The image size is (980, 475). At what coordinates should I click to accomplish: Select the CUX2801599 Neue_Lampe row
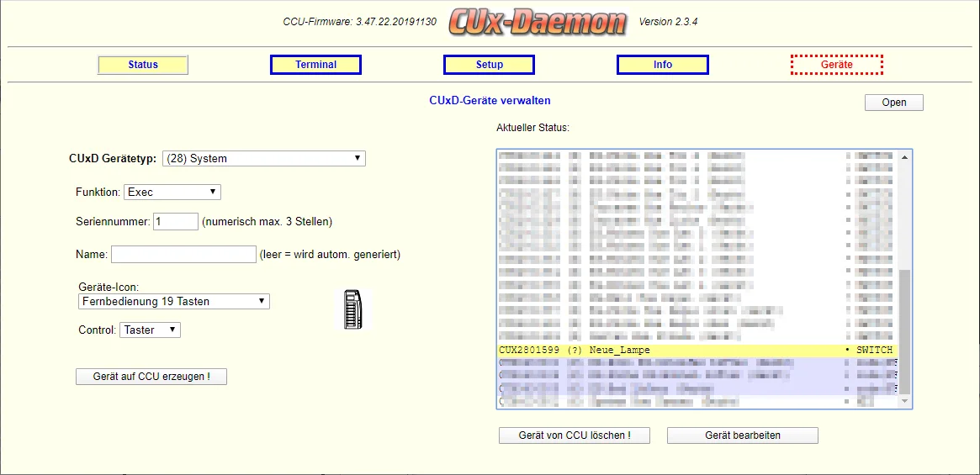[x=697, y=350]
